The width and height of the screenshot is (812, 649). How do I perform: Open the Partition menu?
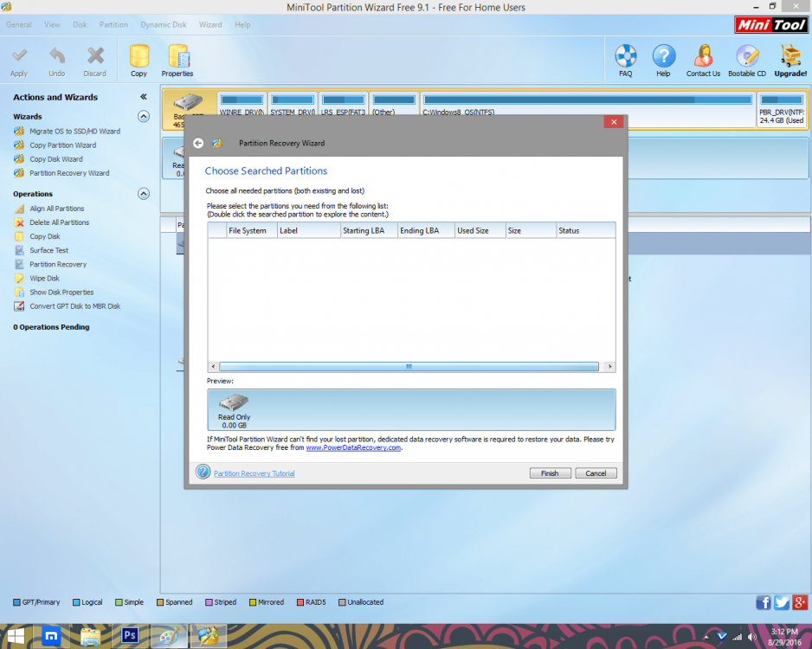click(114, 25)
